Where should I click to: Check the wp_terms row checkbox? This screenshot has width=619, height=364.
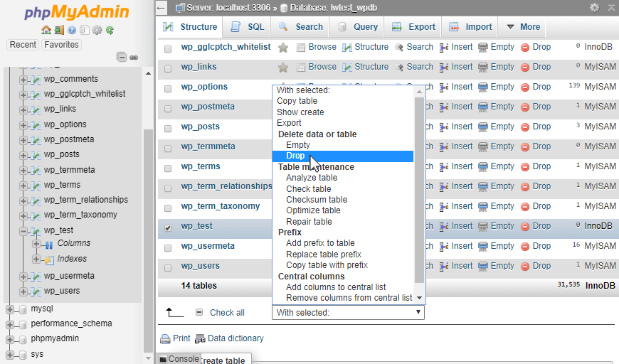(x=168, y=168)
